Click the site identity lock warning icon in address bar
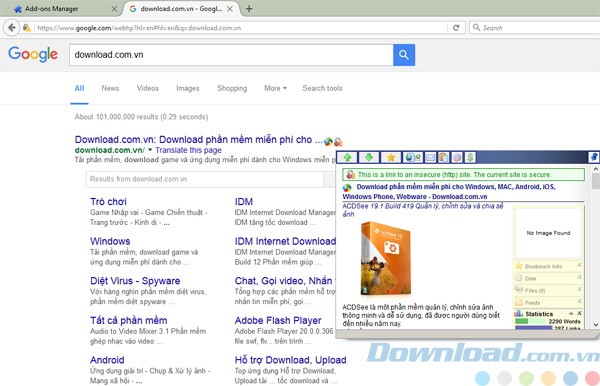The width and height of the screenshot is (600, 386). (26, 28)
